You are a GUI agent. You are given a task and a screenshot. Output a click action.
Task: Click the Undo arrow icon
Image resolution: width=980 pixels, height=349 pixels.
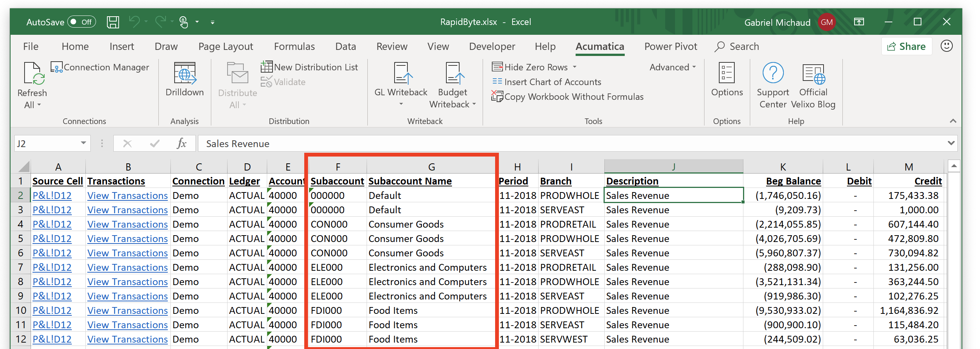134,22
